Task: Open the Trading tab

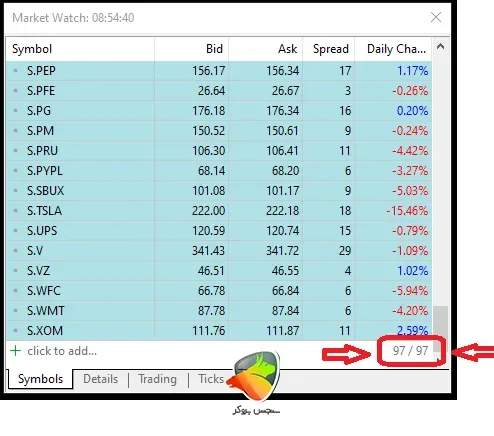Action: [157, 379]
